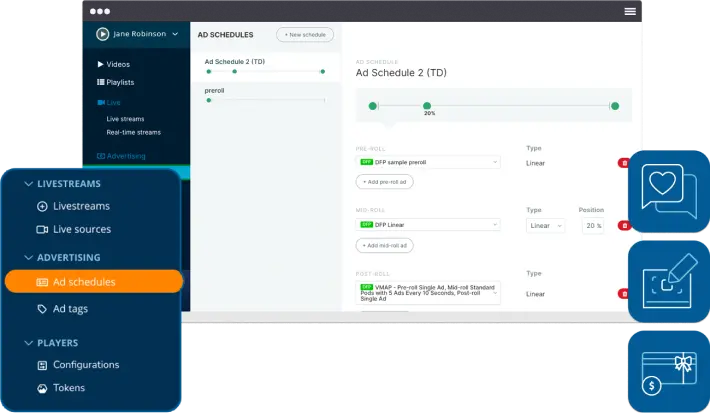This screenshot has height=413, width=710.
Task: Delete the post-roll ad using red trash icon
Action: point(623,294)
